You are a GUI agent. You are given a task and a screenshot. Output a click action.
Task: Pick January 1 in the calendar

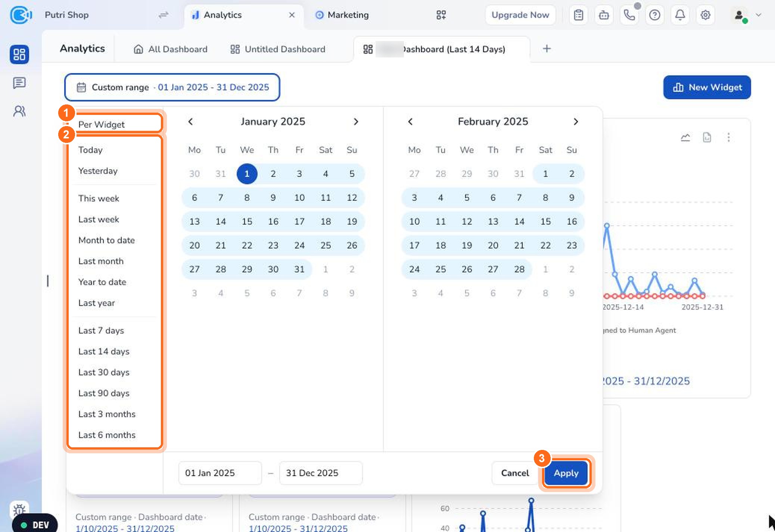point(247,174)
